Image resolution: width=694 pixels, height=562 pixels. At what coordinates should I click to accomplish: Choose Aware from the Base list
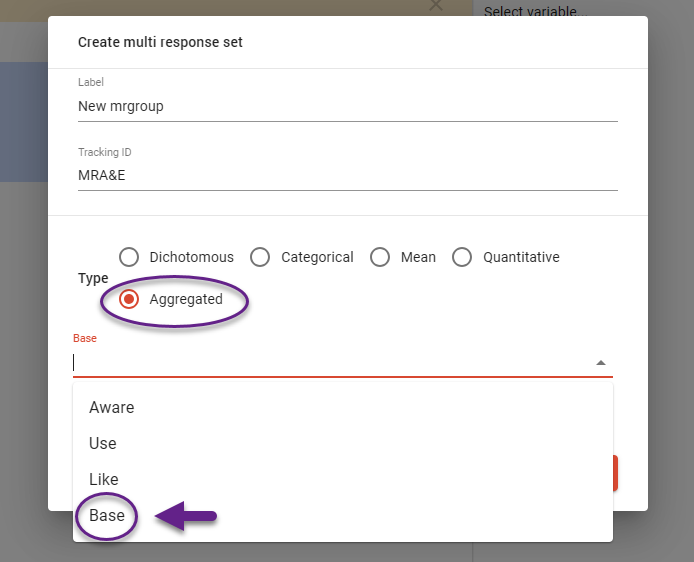click(112, 407)
